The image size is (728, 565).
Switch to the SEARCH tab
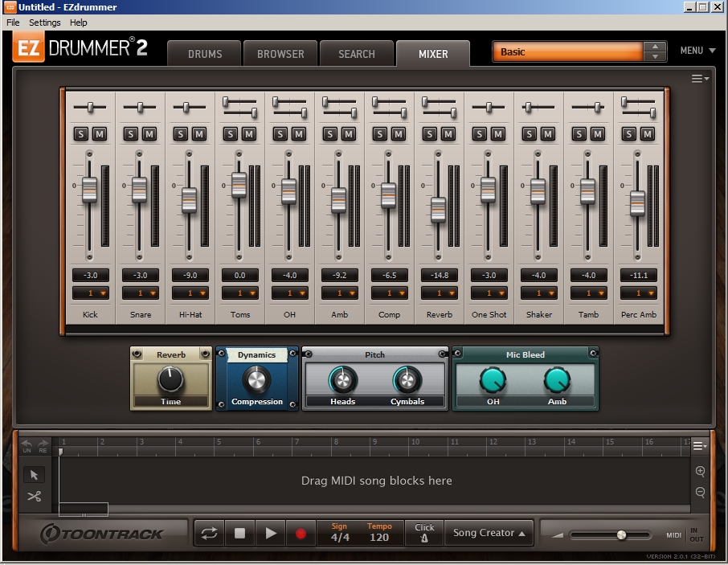pos(357,54)
